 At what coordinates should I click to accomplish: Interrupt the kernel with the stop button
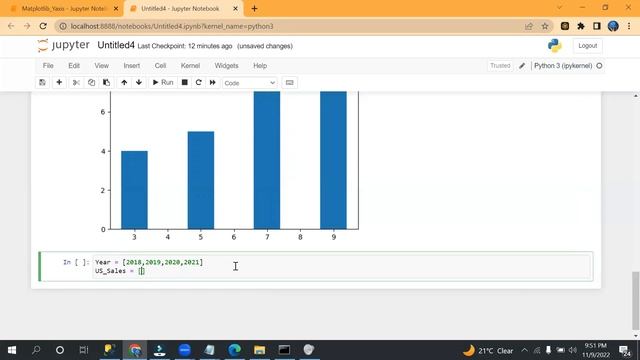tap(184, 82)
